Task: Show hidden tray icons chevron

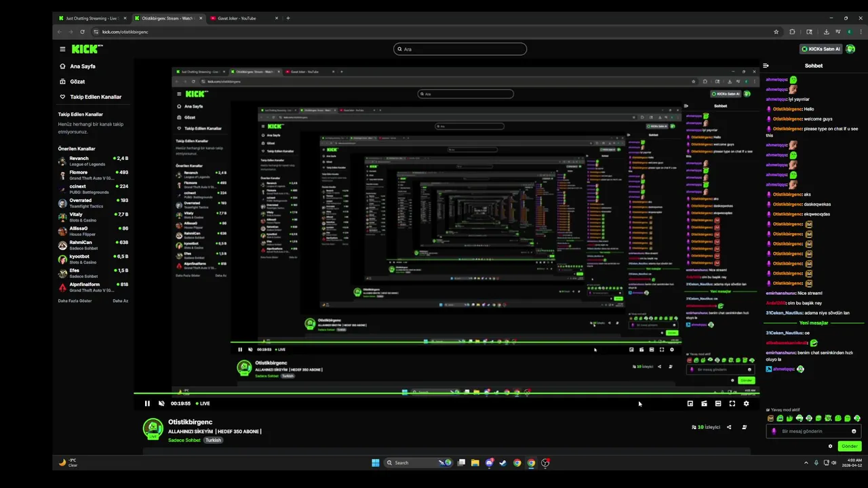Action: 806,463
